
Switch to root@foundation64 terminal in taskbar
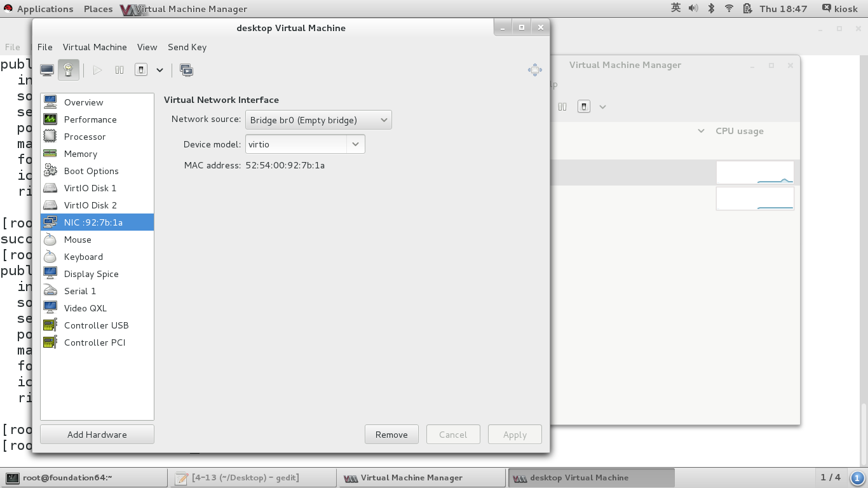tap(84, 478)
